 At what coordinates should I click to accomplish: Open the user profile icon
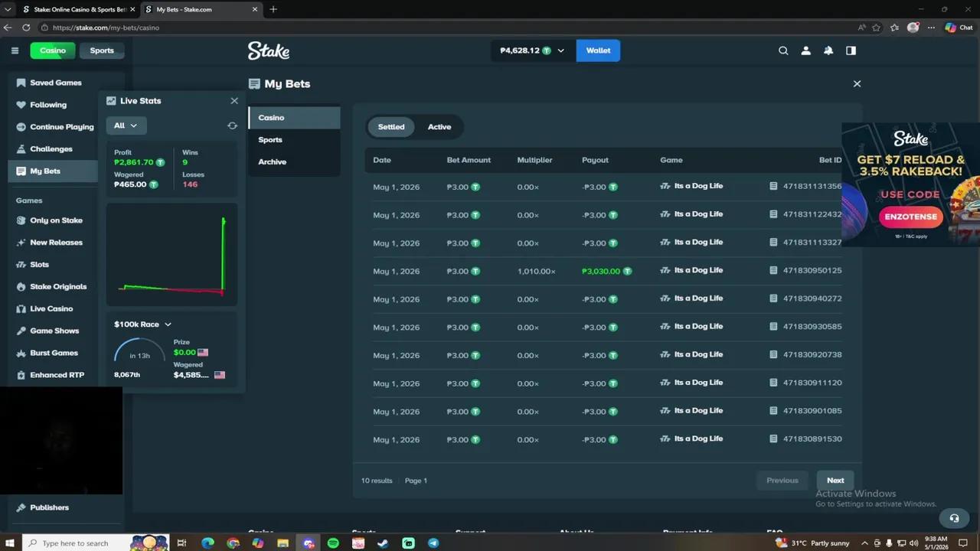pos(805,51)
